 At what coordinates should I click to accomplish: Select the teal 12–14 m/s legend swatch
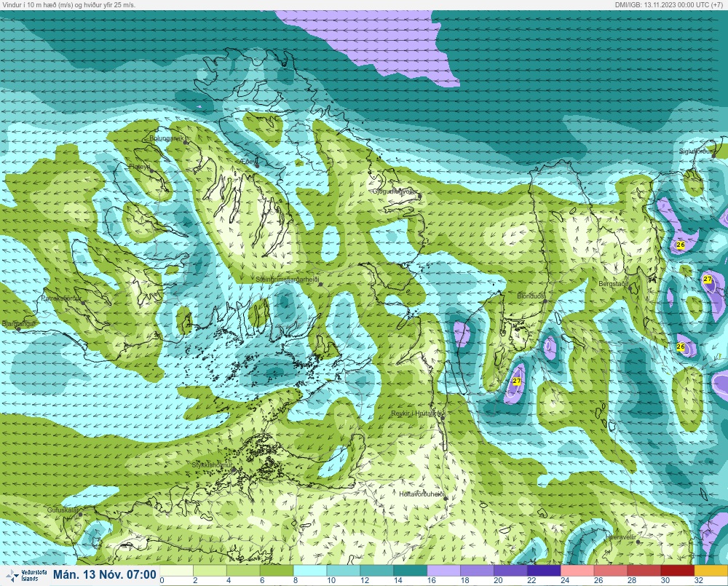pyautogui.click(x=377, y=570)
